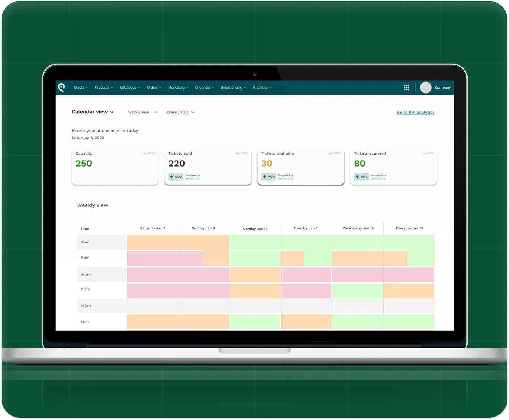Viewport: 509px width, 420px height.
Task: Click the Tuesday Jan 11 column header
Action: (306, 228)
